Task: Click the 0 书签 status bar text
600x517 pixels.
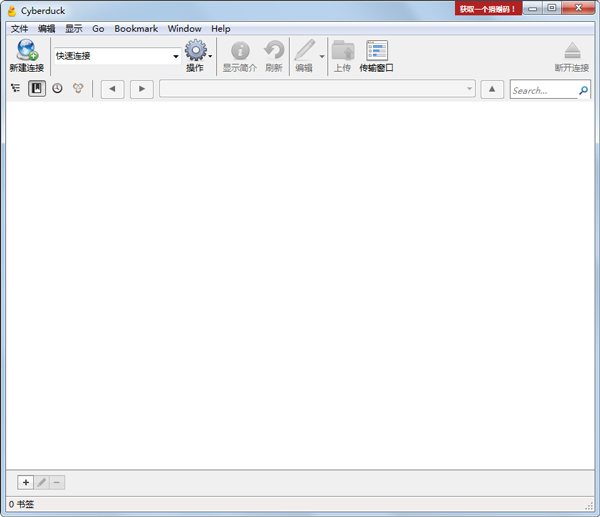Action: point(21,504)
